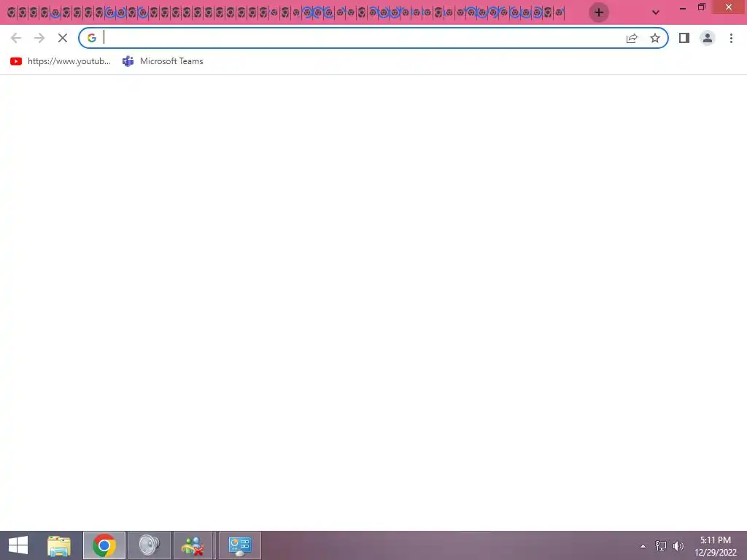Go back to the previous page

[16, 38]
